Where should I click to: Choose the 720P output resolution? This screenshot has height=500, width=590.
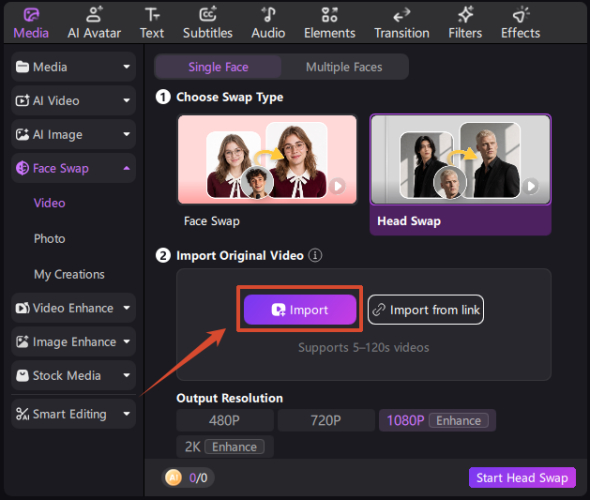(x=326, y=420)
